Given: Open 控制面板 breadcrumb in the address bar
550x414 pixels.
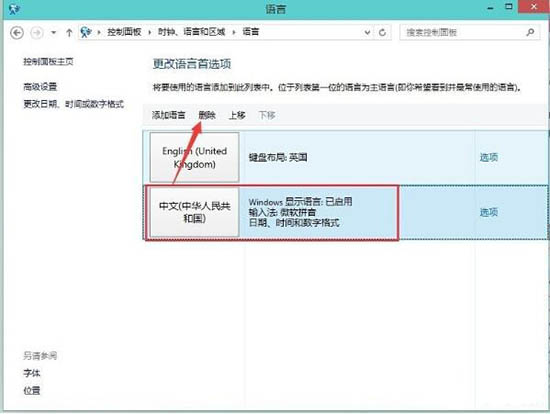Looking at the screenshot, I should pos(124,32).
